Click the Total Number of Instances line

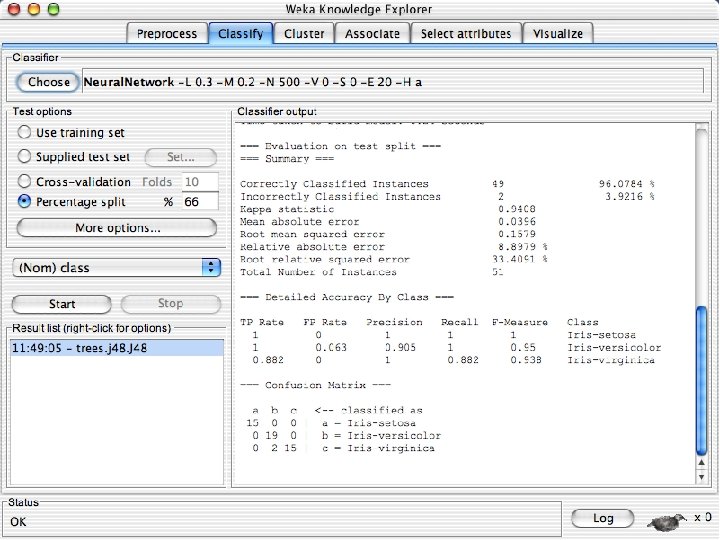(x=372, y=272)
